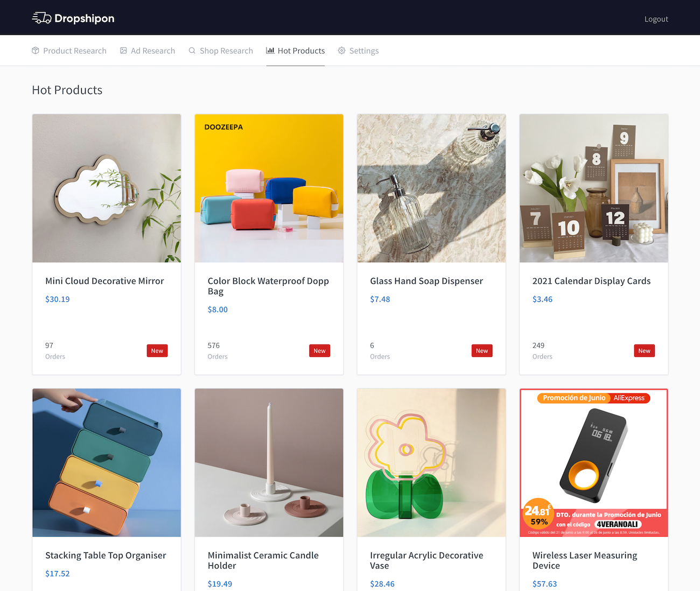700x591 pixels.
Task: Open the Mini Cloud Decorative Mirror title
Action: pyautogui.click(x=104, y=281)
